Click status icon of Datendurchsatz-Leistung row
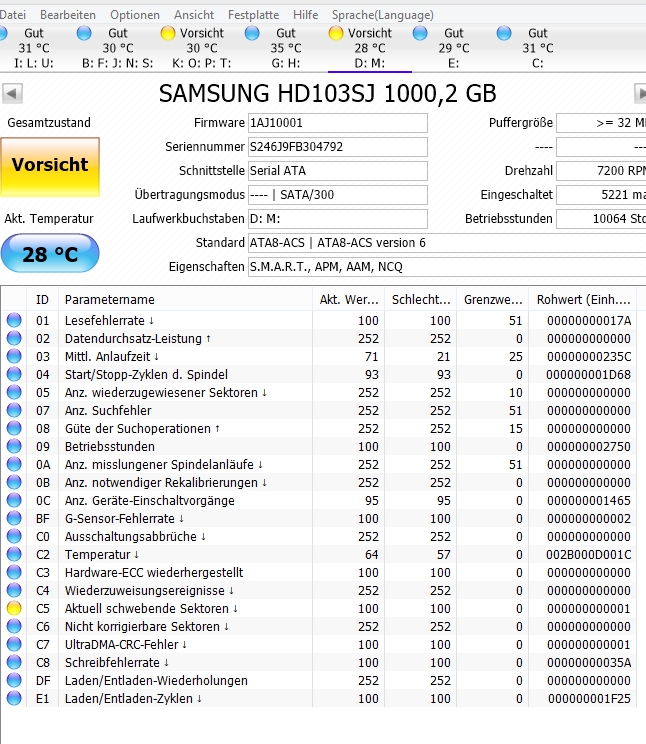Screen dimensions: 646x744 14,338
